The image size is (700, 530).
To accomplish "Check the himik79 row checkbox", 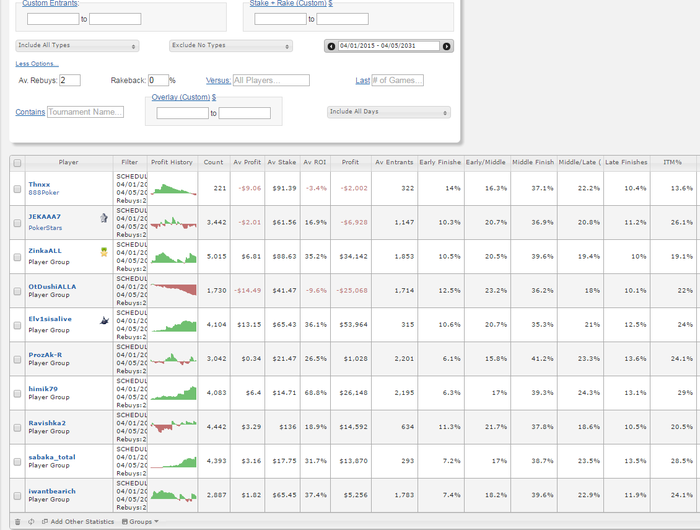I will (x=17, y=393).
